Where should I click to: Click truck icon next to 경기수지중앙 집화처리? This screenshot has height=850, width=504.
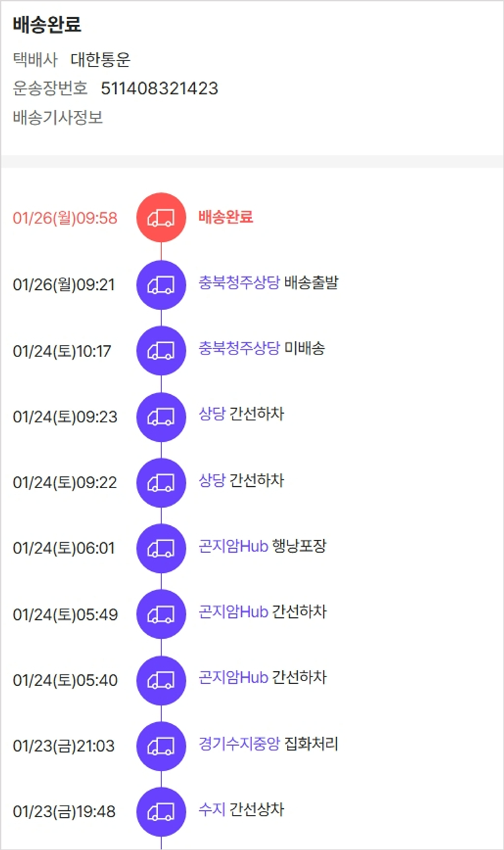(161, 745)
